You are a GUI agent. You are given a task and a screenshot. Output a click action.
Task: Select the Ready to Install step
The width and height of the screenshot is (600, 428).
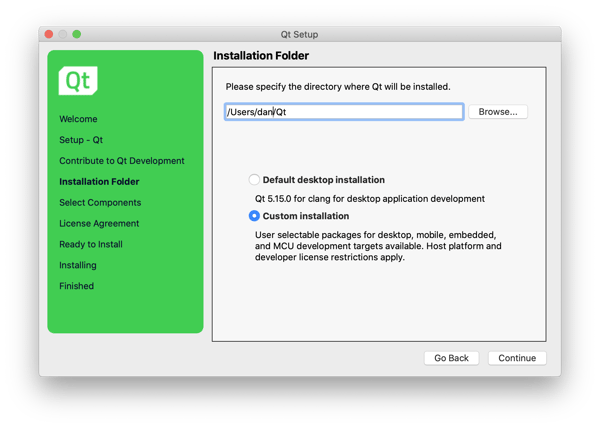pyautogui.click(x=91, y=244)
